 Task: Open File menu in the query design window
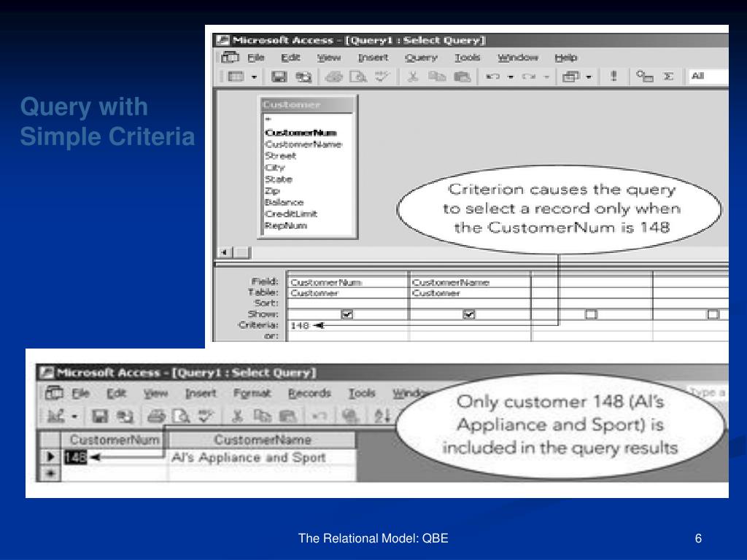tap(256, 58)
